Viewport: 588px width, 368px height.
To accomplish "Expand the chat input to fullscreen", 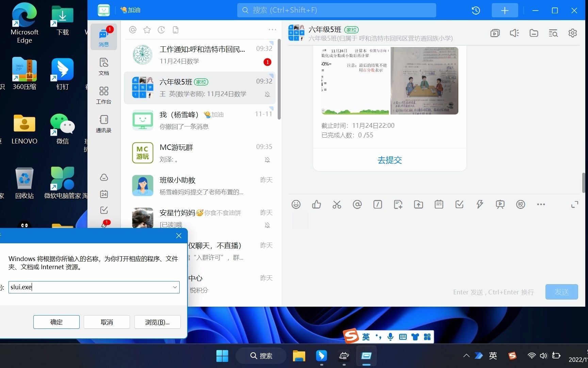I will [x=575, y=204].
